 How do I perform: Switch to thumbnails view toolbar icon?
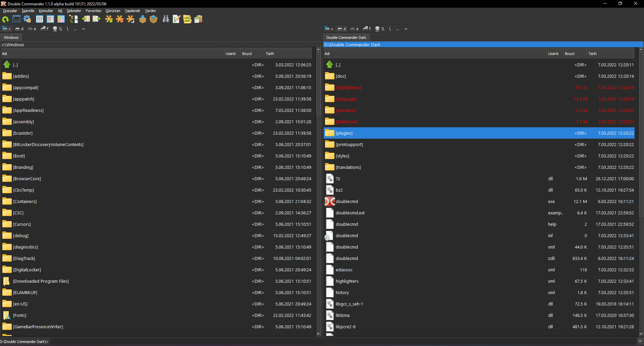(61, 19)
